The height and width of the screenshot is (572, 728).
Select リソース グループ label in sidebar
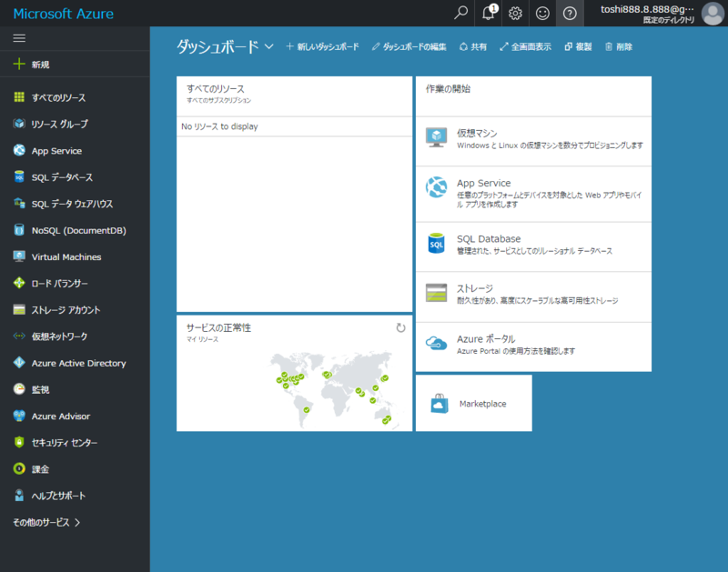coord(59,125)
